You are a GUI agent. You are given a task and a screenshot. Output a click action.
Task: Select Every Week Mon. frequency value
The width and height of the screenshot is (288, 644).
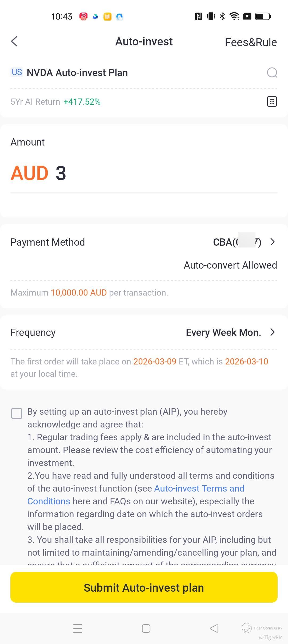coord(223,332)
